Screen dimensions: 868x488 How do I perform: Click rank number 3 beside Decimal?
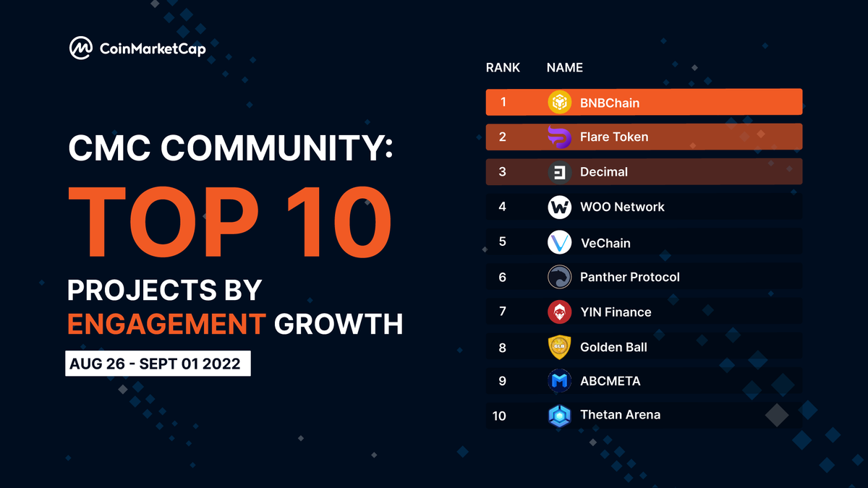503,172
